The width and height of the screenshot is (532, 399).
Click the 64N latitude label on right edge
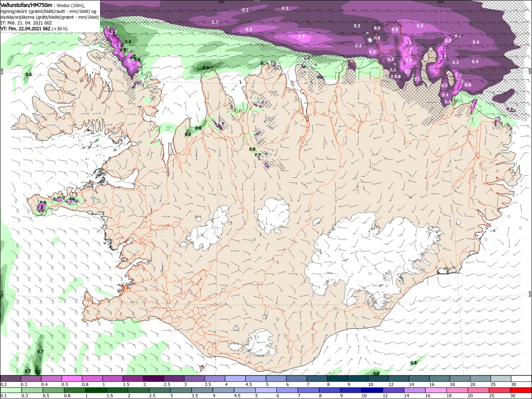tap(530, 293)
